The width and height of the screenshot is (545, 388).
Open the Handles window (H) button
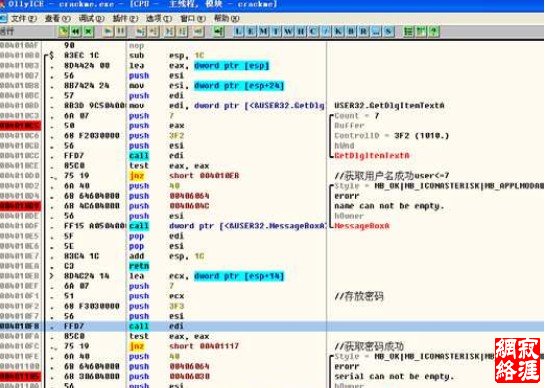[x=301, y=32]
